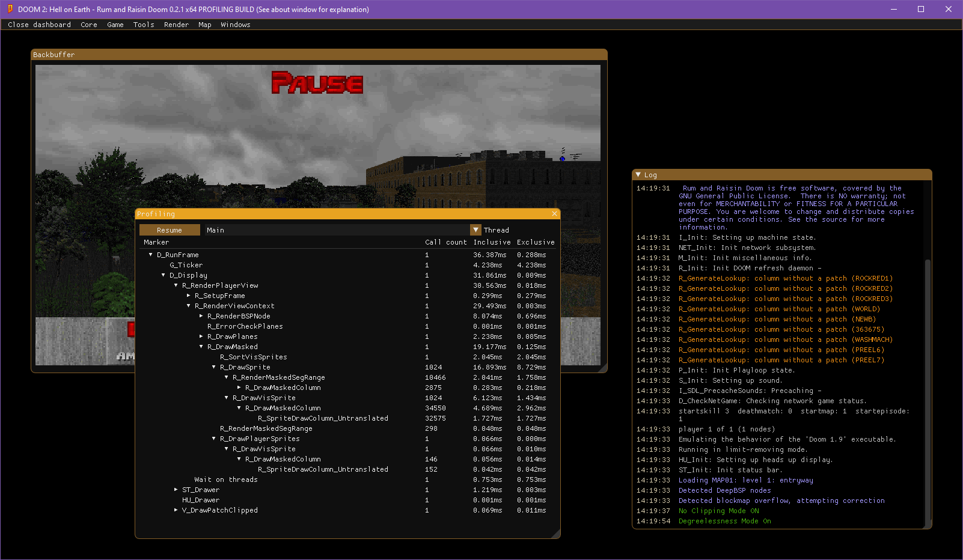Collapse the Log panel triangle

[638, 175]
